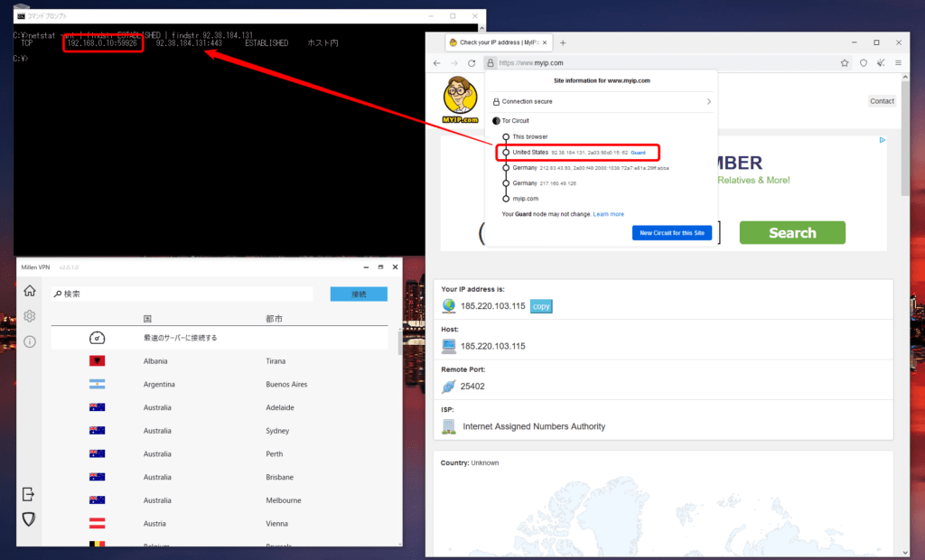This screenshot has height=560, width=925.
Task: Click the flag beside Australia Adelaide
Action: pyautogui.click(x=97, y=407)
